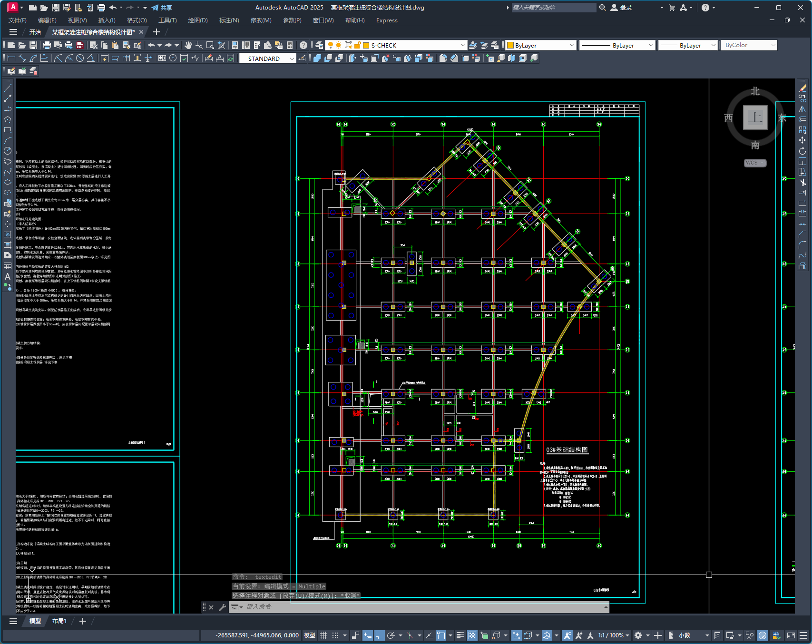Click the coordinates readout in status bar
This screenshot has height=644, width=812.
click(257, 635)
